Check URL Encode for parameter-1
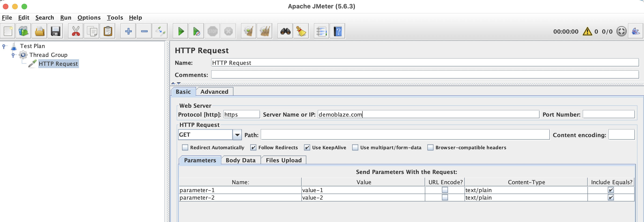 [445, 190]
